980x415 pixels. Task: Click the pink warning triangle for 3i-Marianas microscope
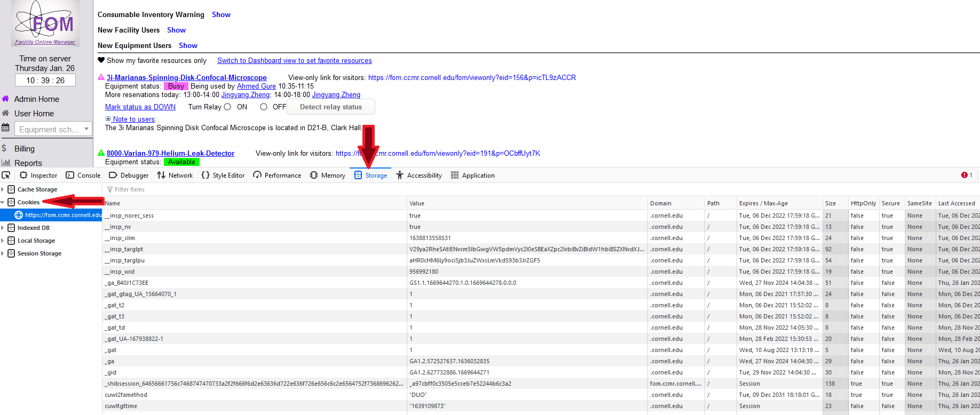click(101, 77)
